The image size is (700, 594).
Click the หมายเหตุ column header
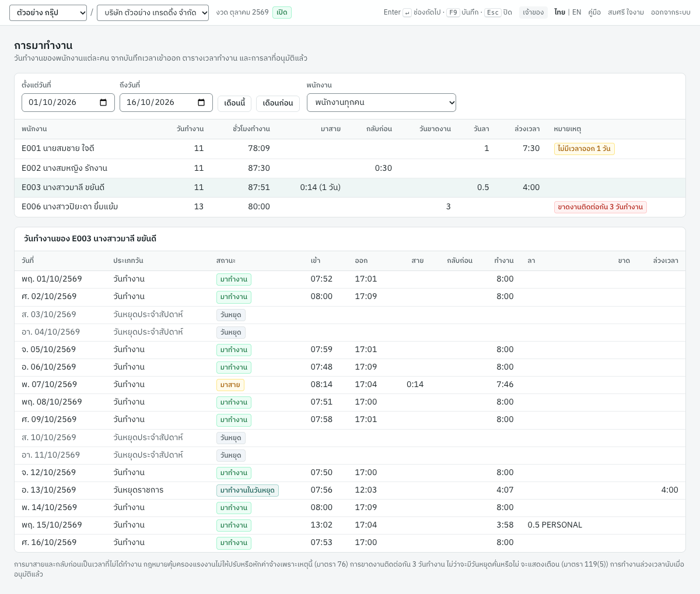(568, 129)
